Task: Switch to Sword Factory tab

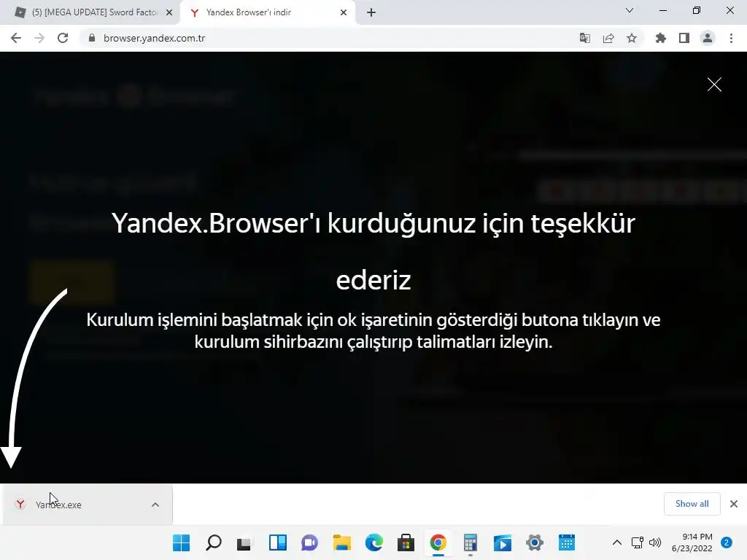Action: [x=90, y=12]
